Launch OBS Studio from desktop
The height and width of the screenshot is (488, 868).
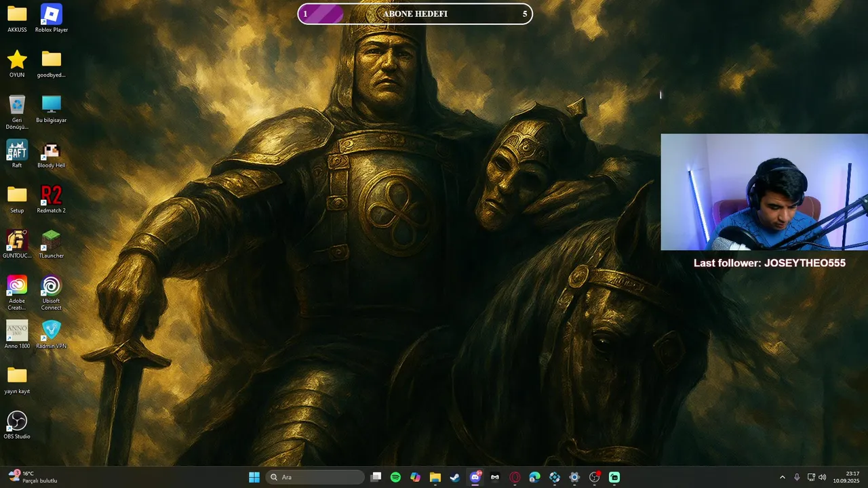17,426
